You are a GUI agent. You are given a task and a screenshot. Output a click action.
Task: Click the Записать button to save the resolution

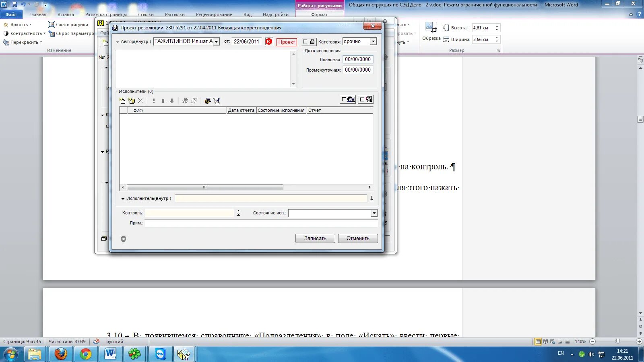[x=315, y=239]
